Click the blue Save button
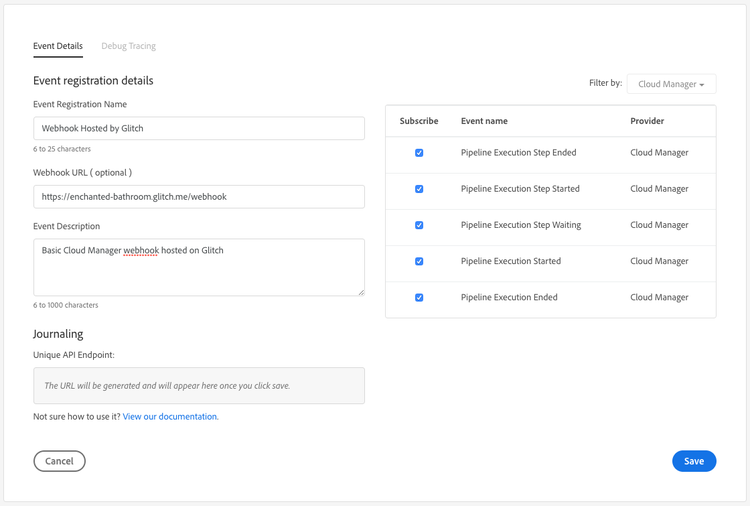This screenshot has width=750, height=506. tap(694, 461)
